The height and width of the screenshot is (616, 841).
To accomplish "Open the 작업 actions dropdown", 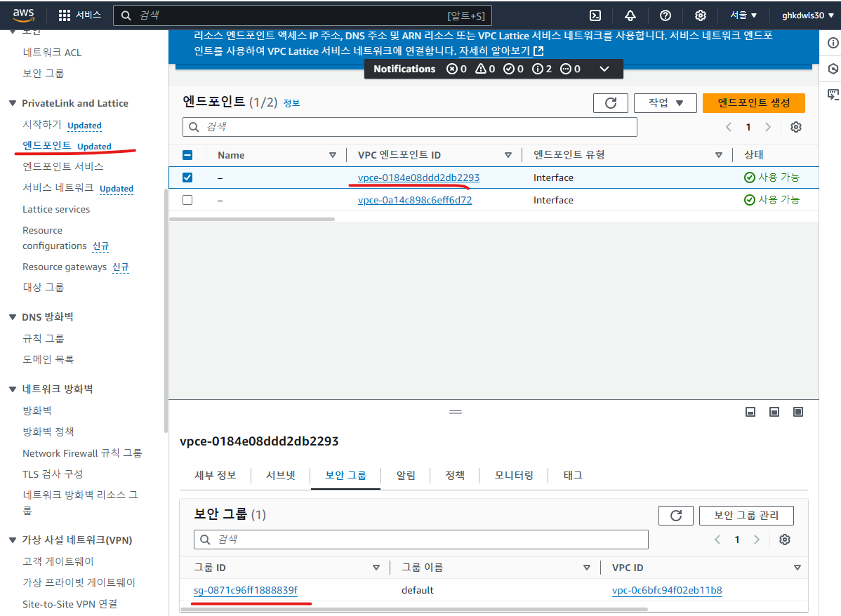I will click(x=665, y=103).
